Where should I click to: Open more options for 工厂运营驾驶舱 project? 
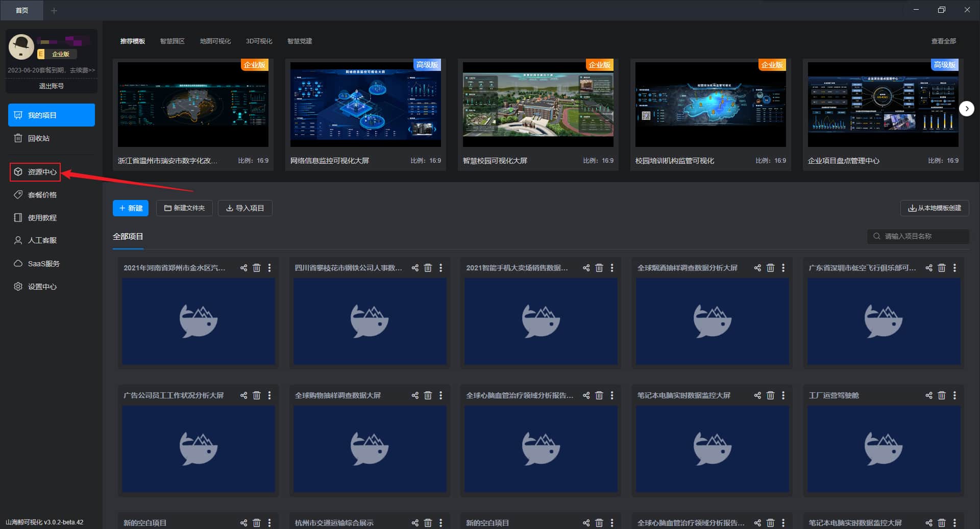pos(954,395)
